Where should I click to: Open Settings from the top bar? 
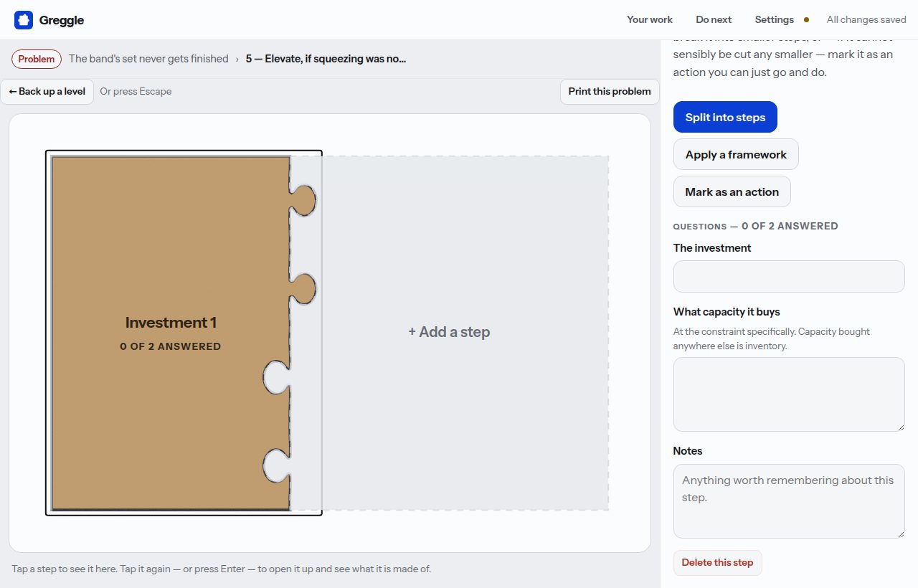774,20
